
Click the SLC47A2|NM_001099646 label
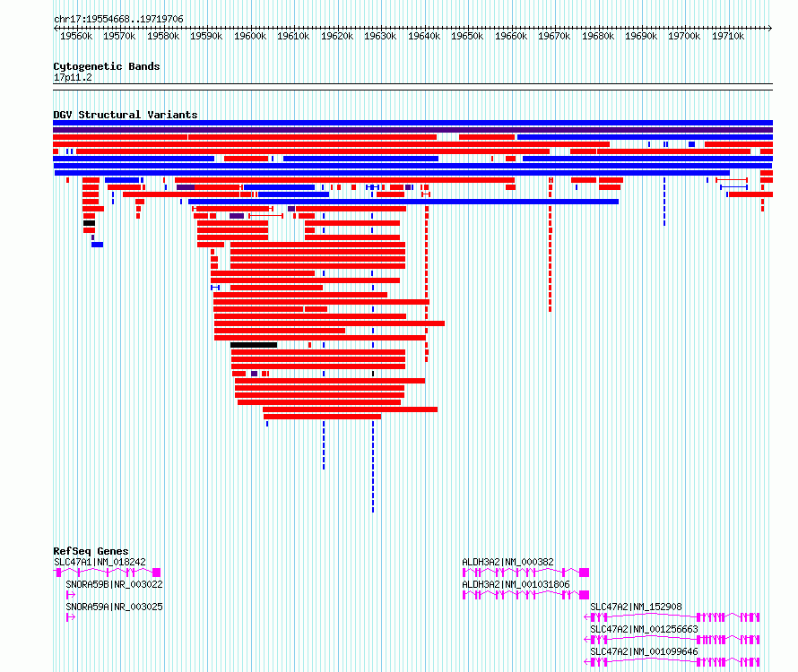pos(645,651)
